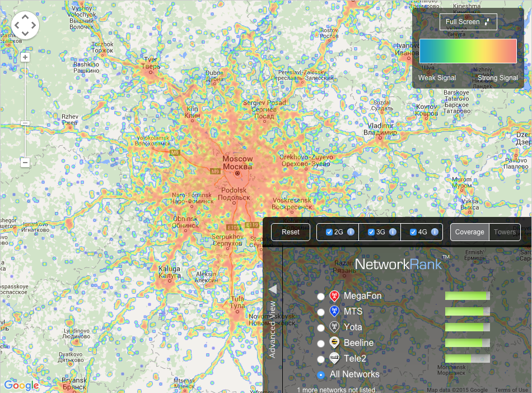Click the zoom slider handle
Screen dimensions: 532x393
tap(25, 123)
